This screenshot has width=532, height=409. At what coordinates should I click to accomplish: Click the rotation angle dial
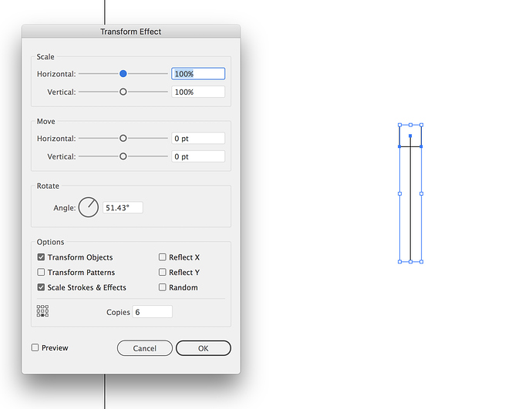(x=88, y=207)
